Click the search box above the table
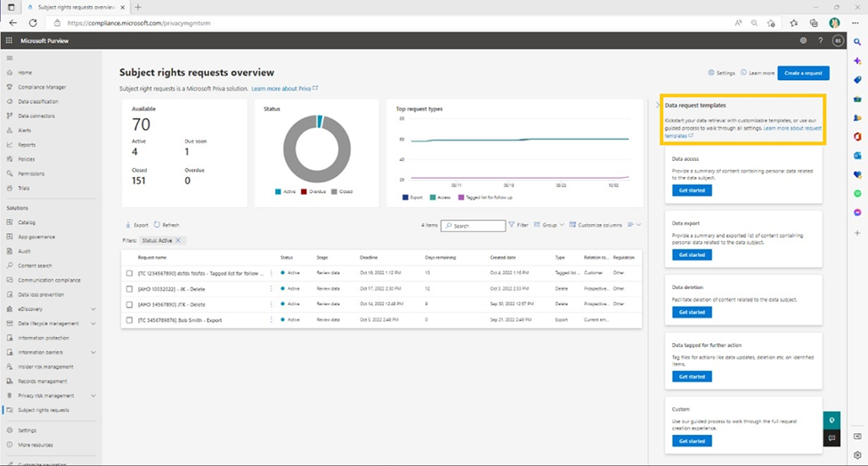The width and height of the screenshot is (868, 466). pos(474,226)
